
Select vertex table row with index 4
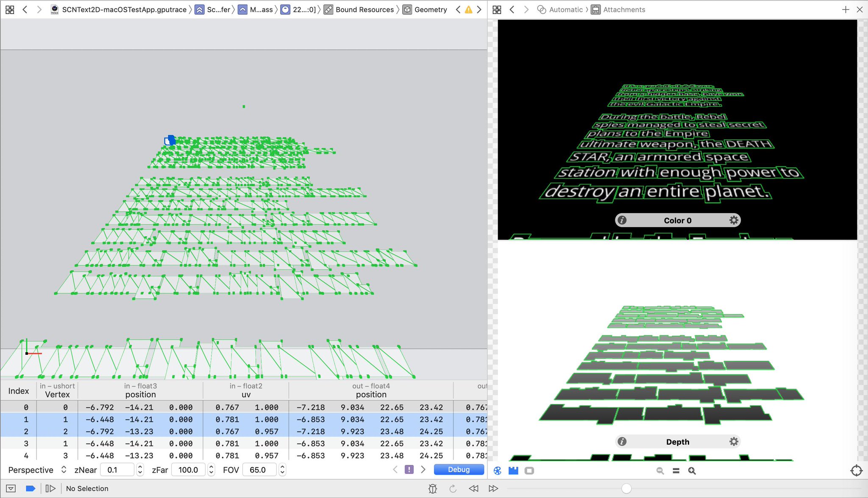click(244, 455)
